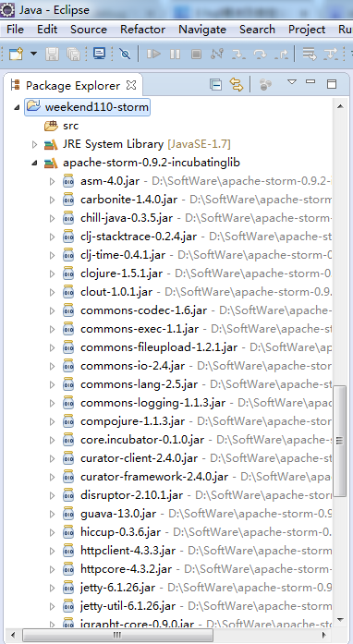Open the Edit menu
Image resolution: width=353 pixels, height=644 pixels.
pyautogui.click(x=47, y=30)
